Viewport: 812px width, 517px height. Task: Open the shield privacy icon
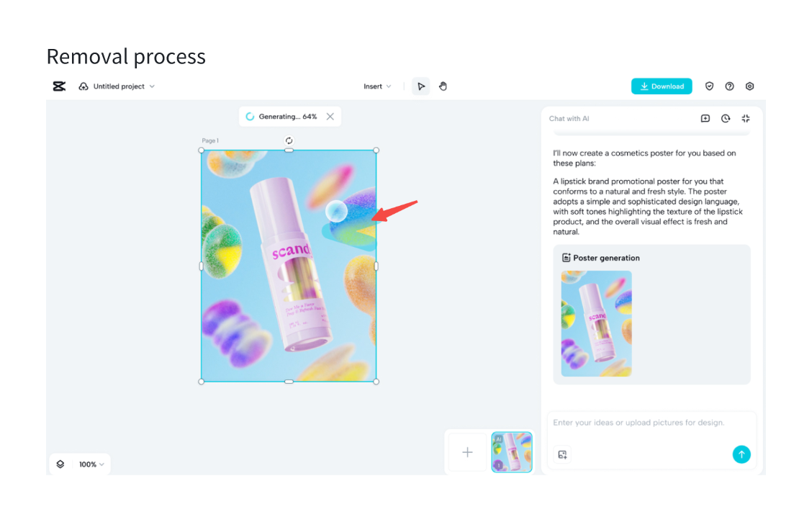pyautogui.click(x=709, y=86)
